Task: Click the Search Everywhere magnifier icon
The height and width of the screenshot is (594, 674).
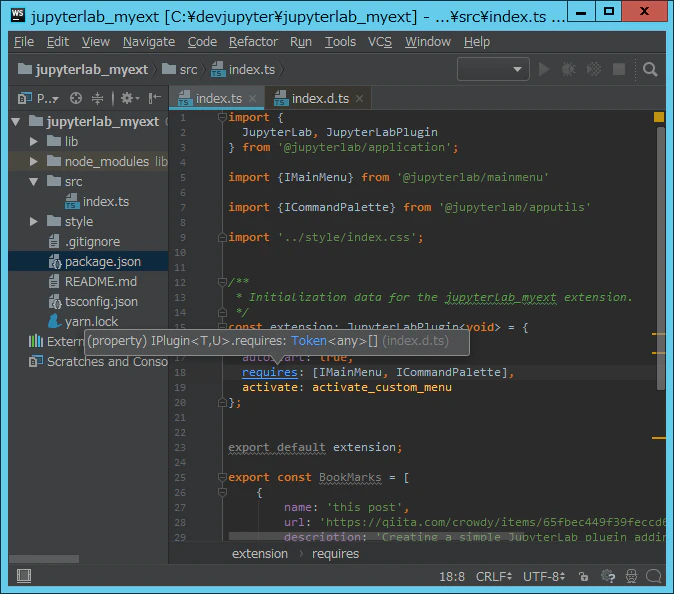Action: click(649, 69)
